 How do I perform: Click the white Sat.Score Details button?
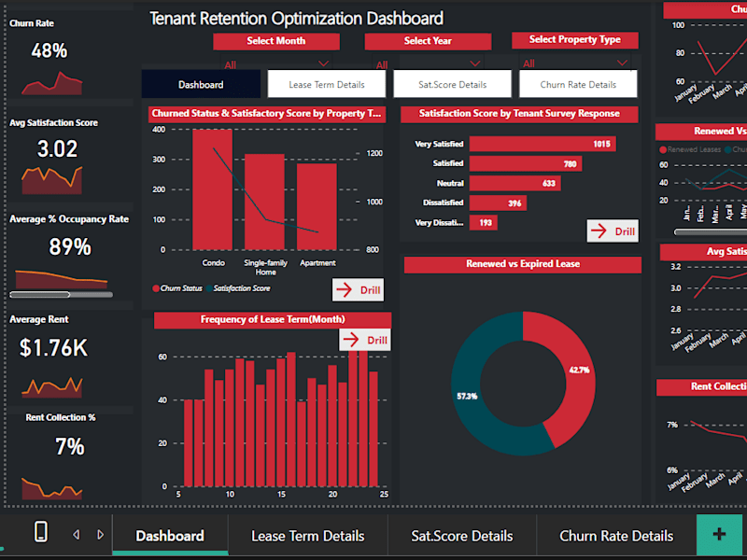453,84
